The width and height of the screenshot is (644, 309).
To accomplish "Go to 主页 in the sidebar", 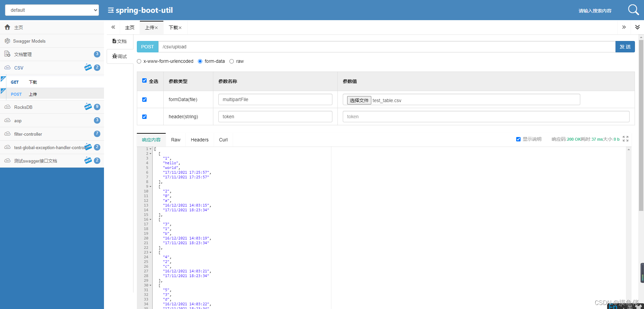I will pos(52,27).
